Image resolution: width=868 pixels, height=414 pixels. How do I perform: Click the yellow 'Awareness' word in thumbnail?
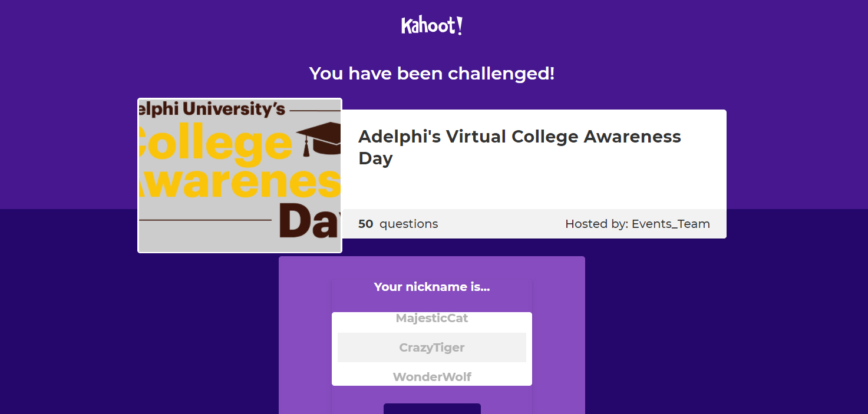point(240,183)
